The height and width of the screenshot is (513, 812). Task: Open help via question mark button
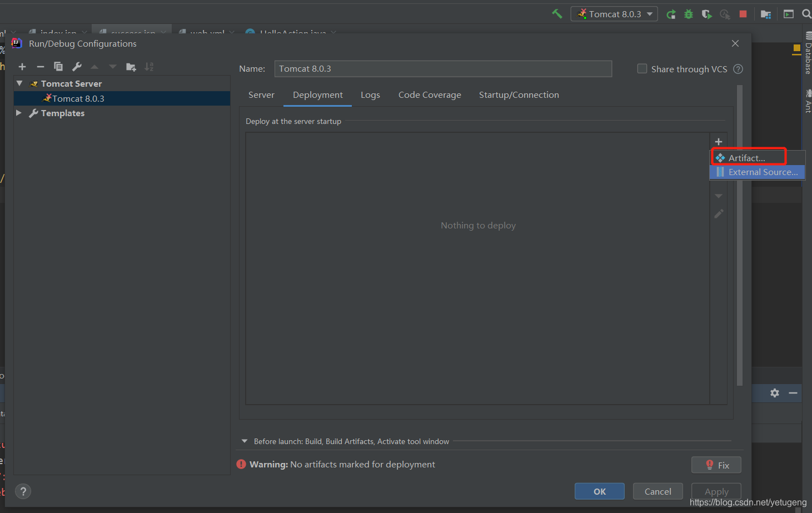pyautogui.click(x=23, y=491)
